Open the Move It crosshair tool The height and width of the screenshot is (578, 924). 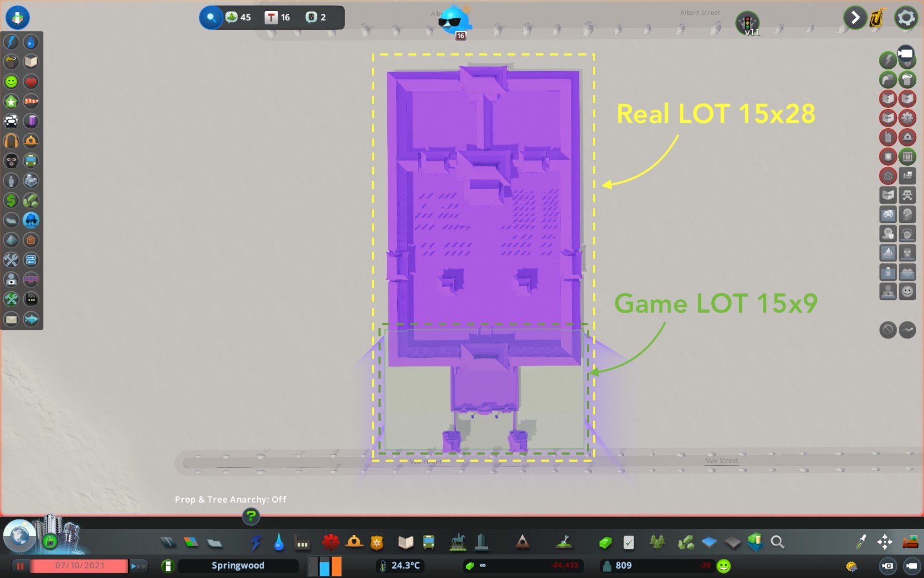point(884,543)
